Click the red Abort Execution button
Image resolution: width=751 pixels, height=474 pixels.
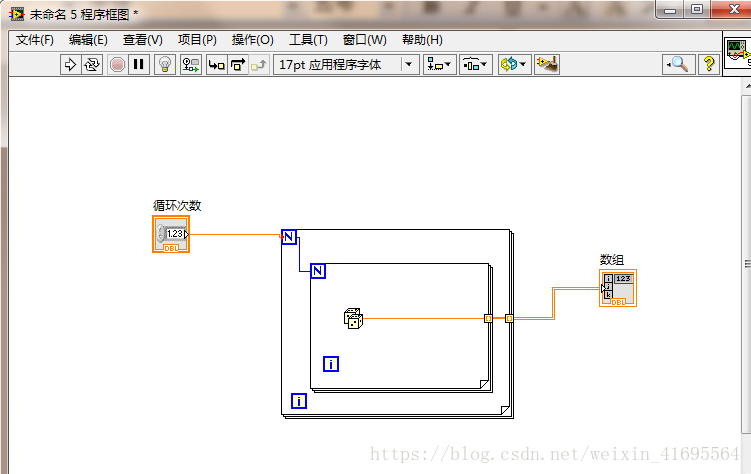[x=117, y=65]
